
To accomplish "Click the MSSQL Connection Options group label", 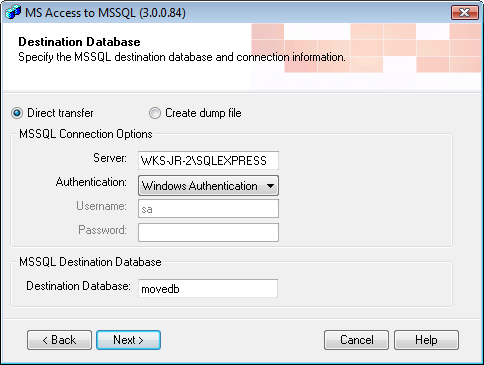I will pos(86,134).
